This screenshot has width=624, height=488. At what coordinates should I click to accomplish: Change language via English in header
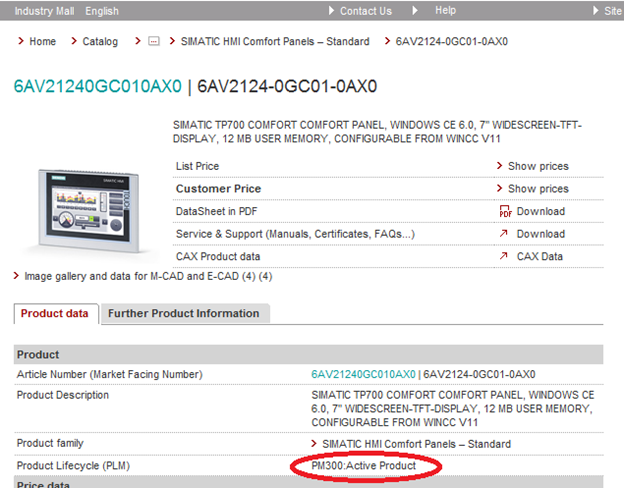pos(102,11)
